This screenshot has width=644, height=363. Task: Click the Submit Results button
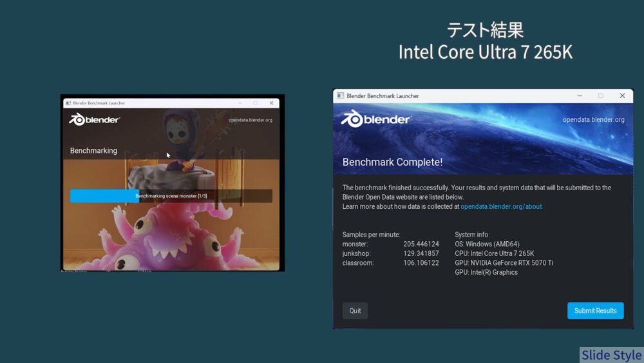click(x=595, y=311)
